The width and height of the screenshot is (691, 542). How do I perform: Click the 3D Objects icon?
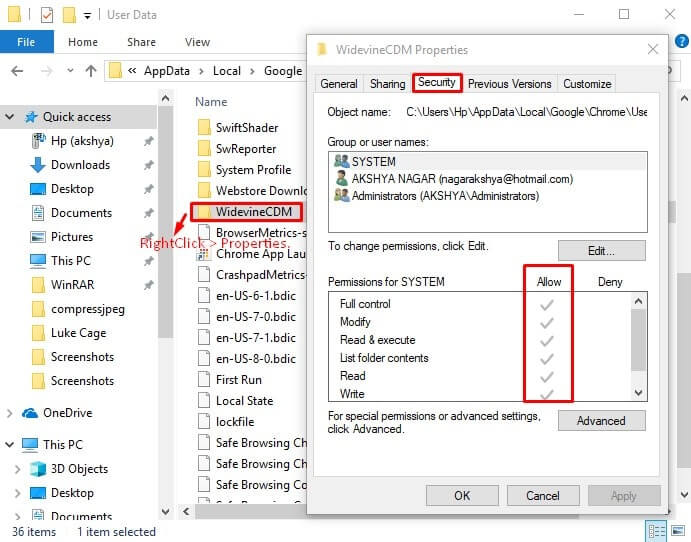coord(38,469)
